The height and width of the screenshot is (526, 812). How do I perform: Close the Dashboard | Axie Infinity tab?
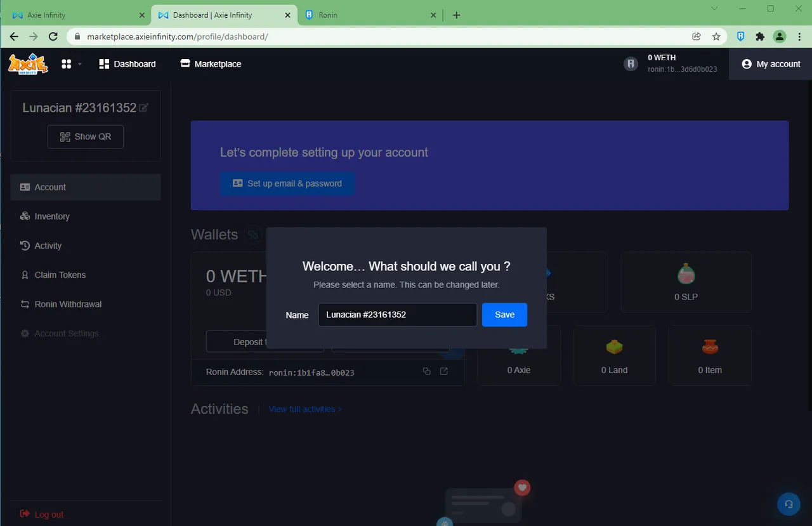coord(287,15)
